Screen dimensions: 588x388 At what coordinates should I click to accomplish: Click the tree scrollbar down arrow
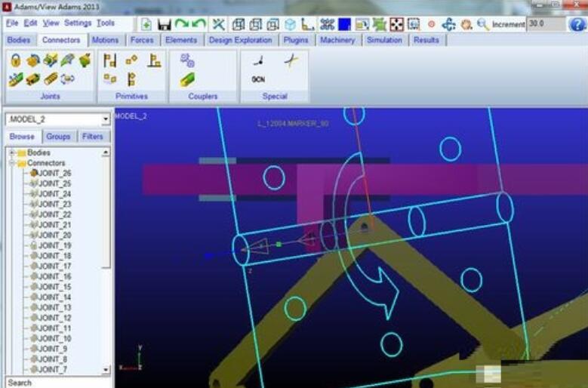point(106,370)
